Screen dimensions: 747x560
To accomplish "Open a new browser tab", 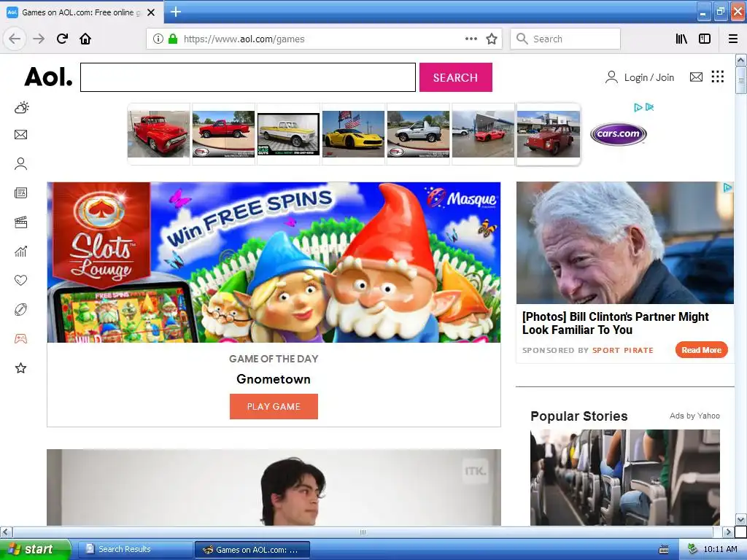I will pyautogui.click(x=176, y=12).
